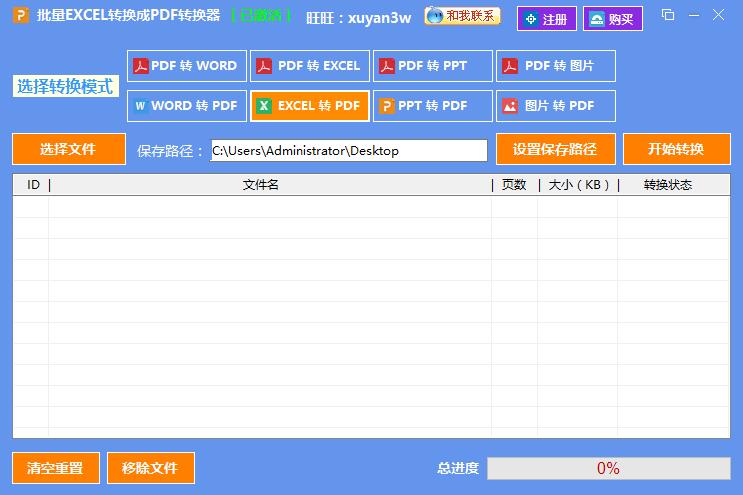Click the 总进度 progress bar
Image resolution: width=743 pixels, height=495 pixels.
tap(608, 468)
